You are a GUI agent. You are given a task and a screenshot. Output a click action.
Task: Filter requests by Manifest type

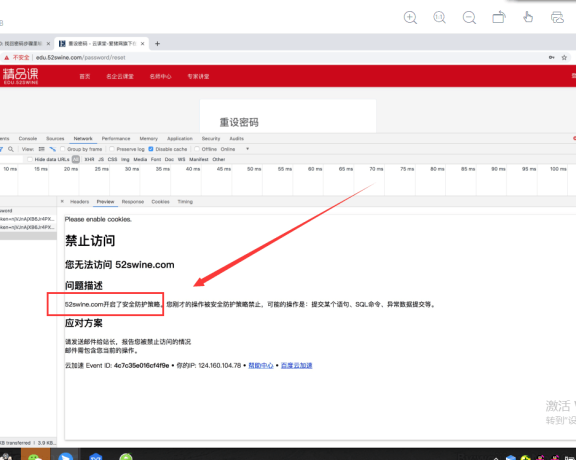pos(199,159)
